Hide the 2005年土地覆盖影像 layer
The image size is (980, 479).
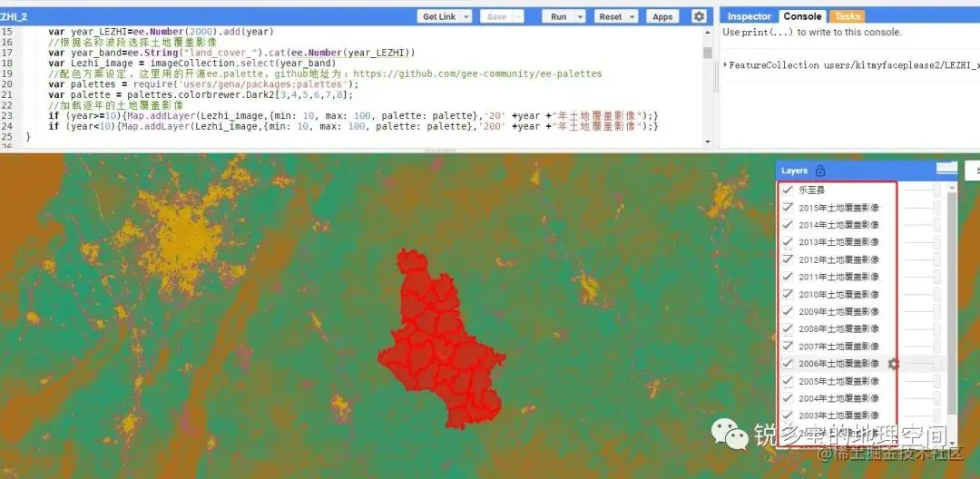click(x=788, y=381)
